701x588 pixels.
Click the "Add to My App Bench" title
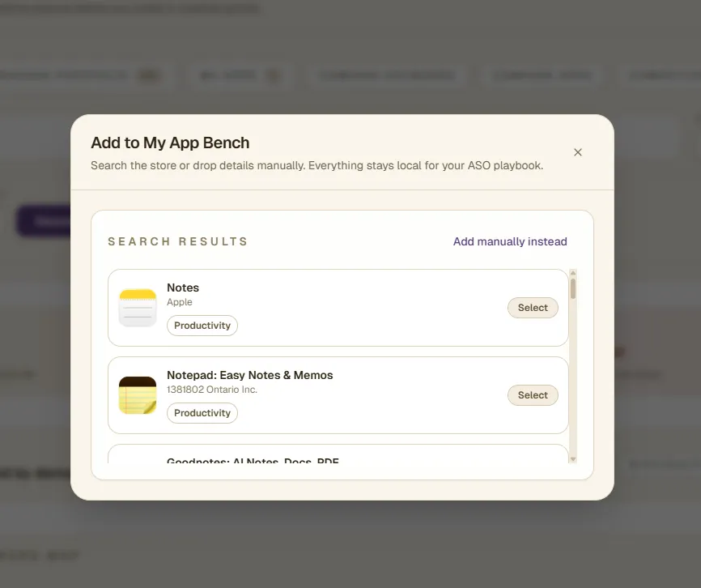click(x=170, y=143)
